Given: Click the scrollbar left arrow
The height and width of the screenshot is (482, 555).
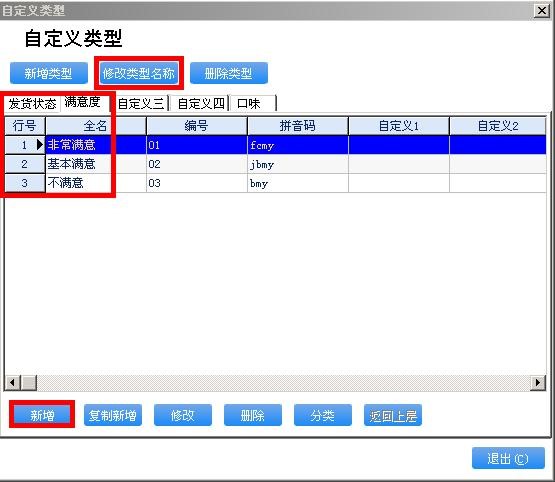Looking at the screenshot, I should click(12, 383).
